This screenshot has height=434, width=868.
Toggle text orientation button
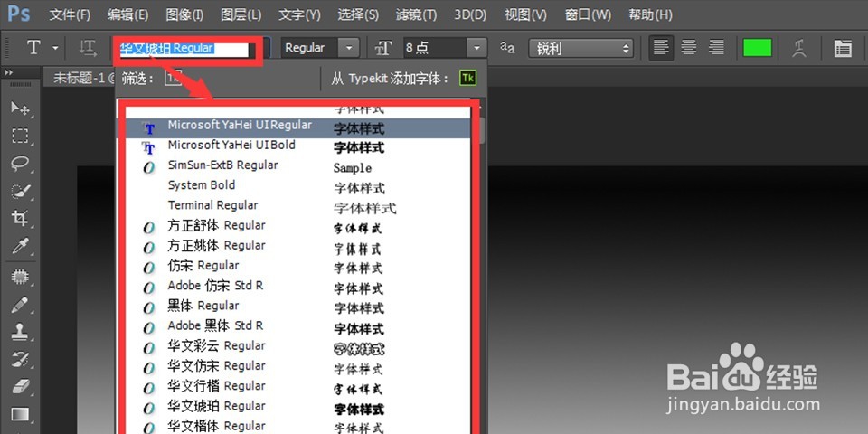88,48
